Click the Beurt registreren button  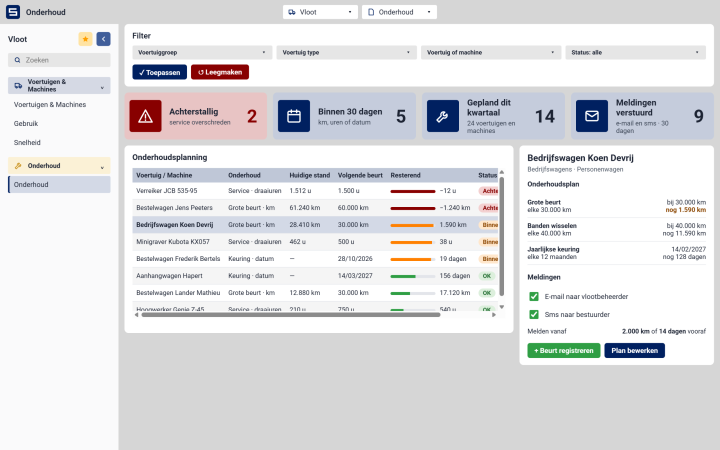(x=563, y=350)
